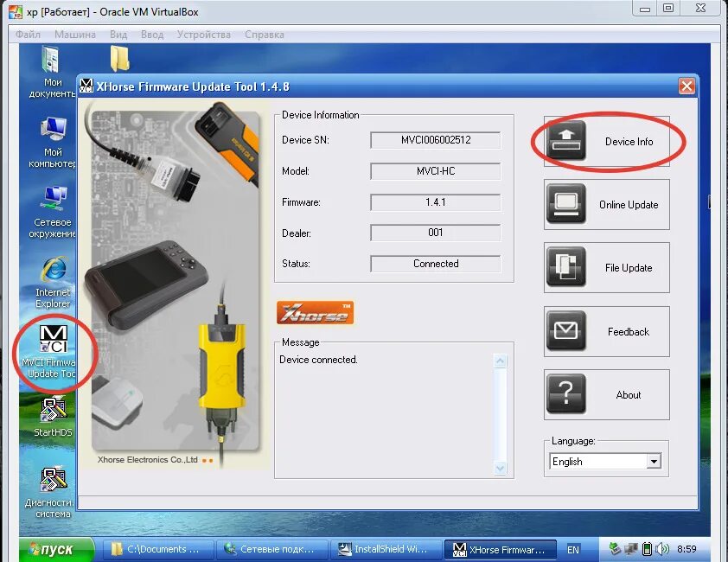This screenshot has height=562, width=728.
Task: Select the Internet Explorer desktop icon
Action: click(53, 284)
